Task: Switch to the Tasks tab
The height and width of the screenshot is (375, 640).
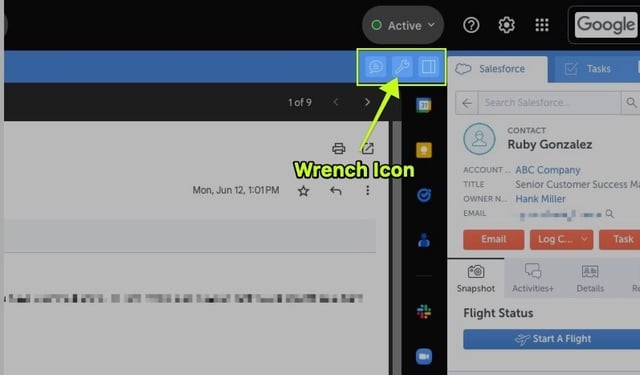Action: click(587, 69)
